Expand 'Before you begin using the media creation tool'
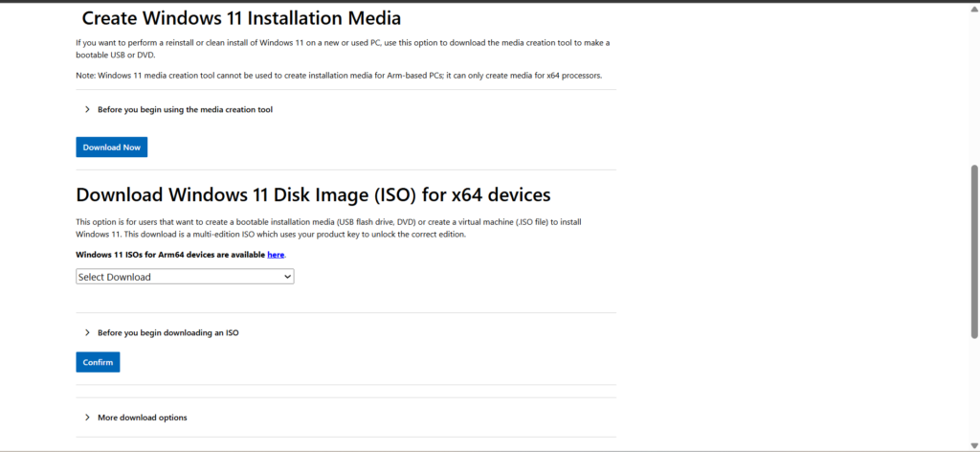Viewport: 980px width, 452px height. pyautogui.click(x=179, y=109)
